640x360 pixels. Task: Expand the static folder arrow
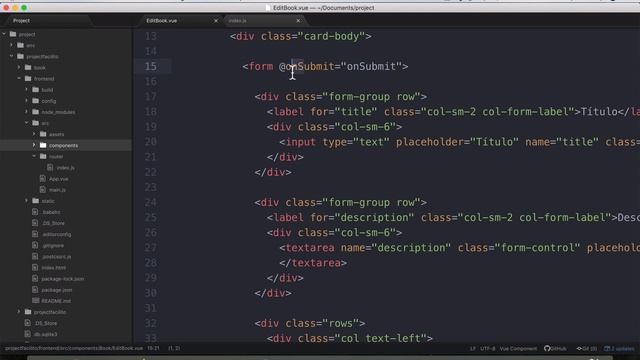pos(27,200)
